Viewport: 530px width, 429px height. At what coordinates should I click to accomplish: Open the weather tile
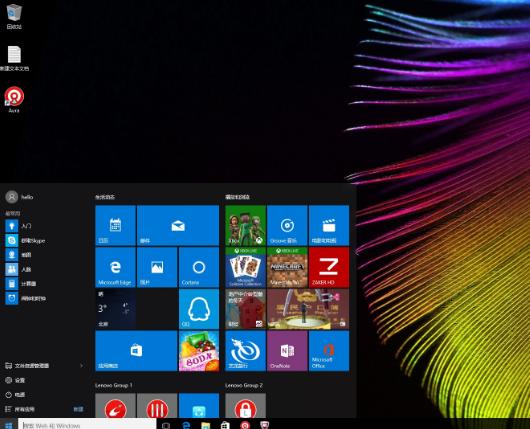pyautogui.click(x=115, y=309)
